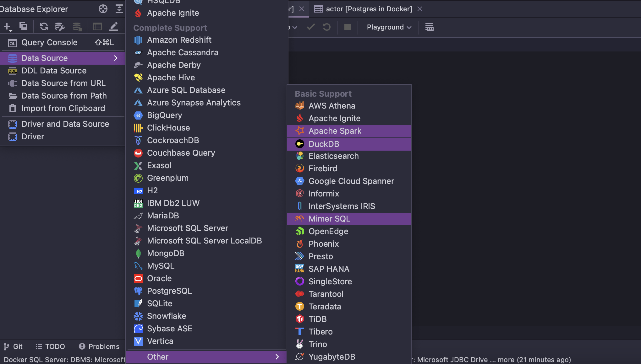Click the table view icon in Explorer toolbar

[x=97, y=27]
